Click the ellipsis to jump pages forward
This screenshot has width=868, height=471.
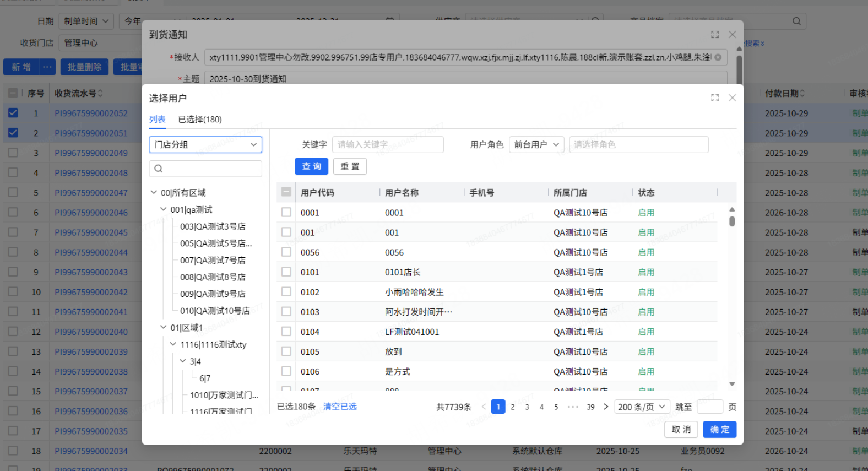click(573, 407)
